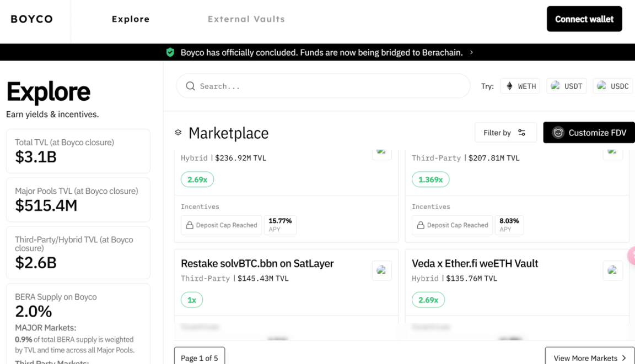
Task: Click the green shield icon in banner
Action: [x=170, y=52]
